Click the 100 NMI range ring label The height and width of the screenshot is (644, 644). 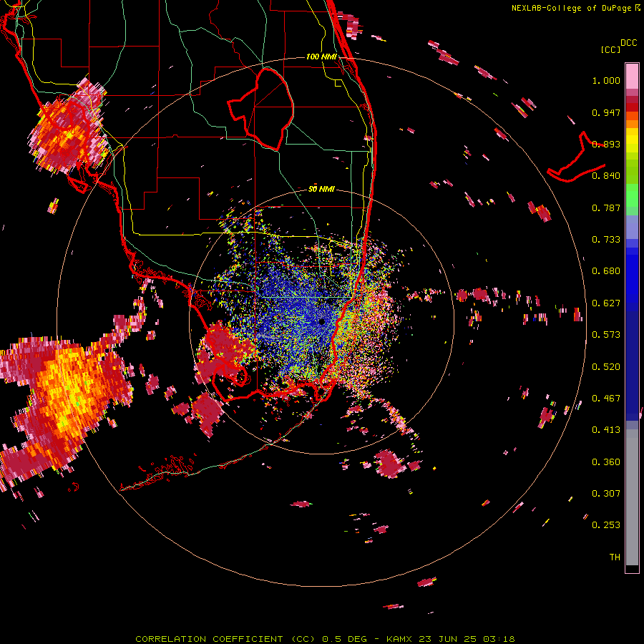coord(321,57)
